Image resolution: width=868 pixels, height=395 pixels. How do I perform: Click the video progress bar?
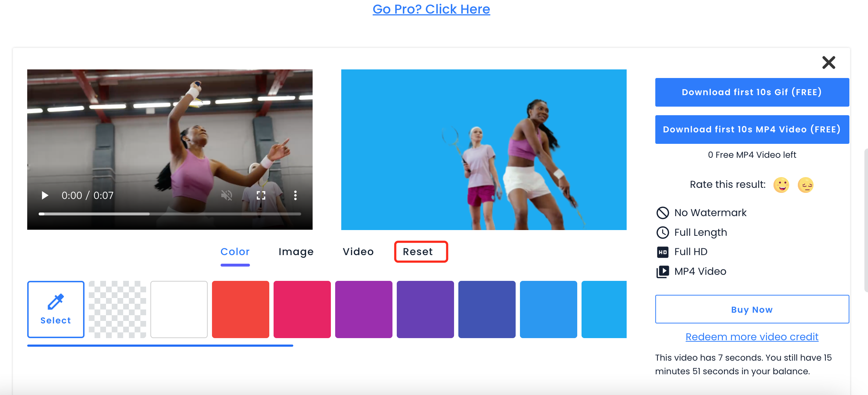(x=170, y=214)
